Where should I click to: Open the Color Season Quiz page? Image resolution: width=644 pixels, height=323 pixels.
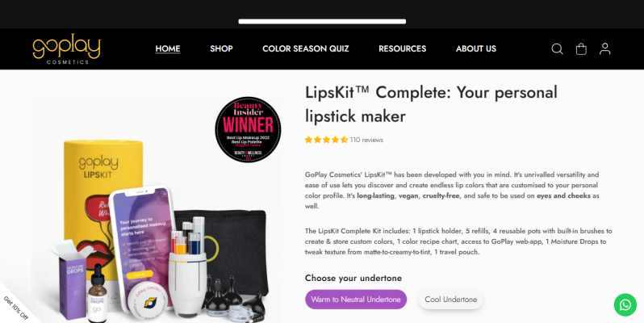point(306,48)
